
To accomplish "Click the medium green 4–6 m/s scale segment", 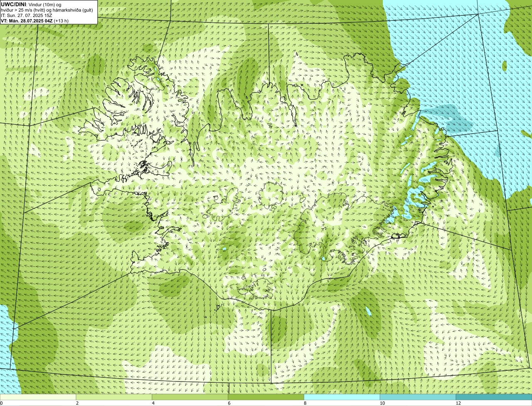I will tap(190, 397).
